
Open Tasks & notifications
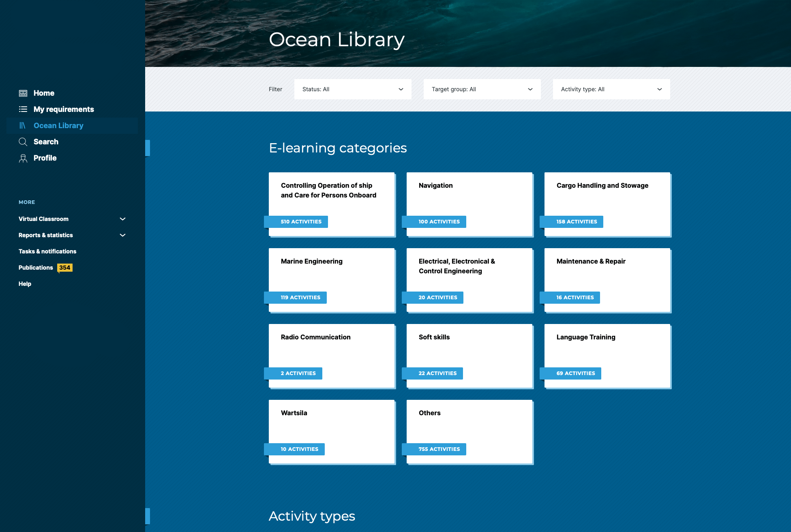pos(47,251)
